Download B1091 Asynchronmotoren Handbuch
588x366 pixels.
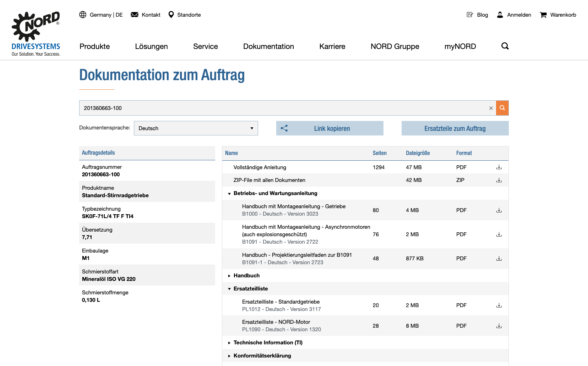pyautogui.click(x=499, y=234)
